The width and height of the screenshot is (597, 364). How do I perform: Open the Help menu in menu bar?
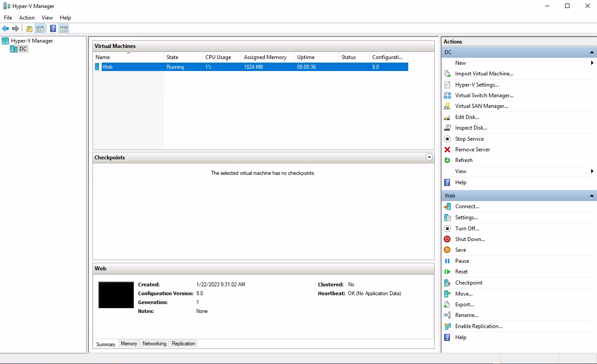(x=65, y=18)
